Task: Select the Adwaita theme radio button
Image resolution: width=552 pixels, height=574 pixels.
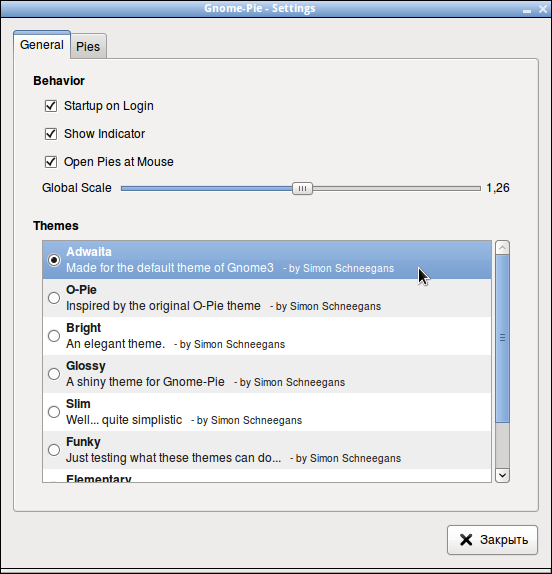Action: pos(54,260)
